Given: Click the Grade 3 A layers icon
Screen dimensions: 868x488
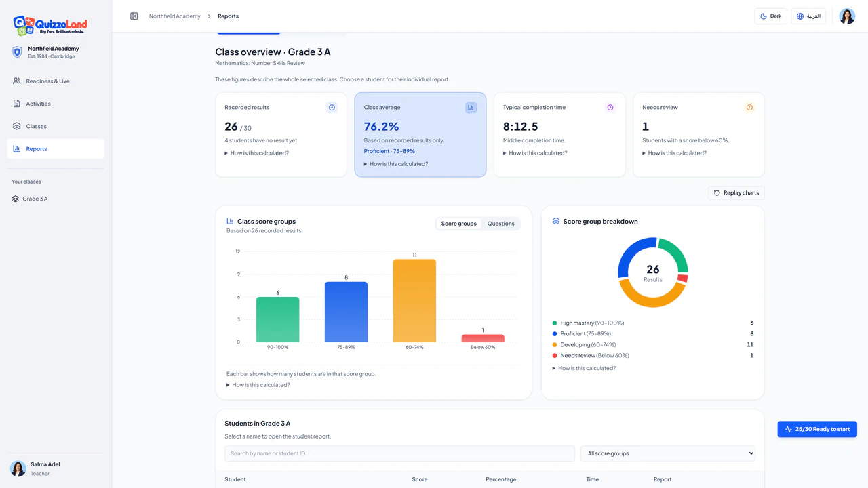Looking at the screenshot, I should (16, 199).
